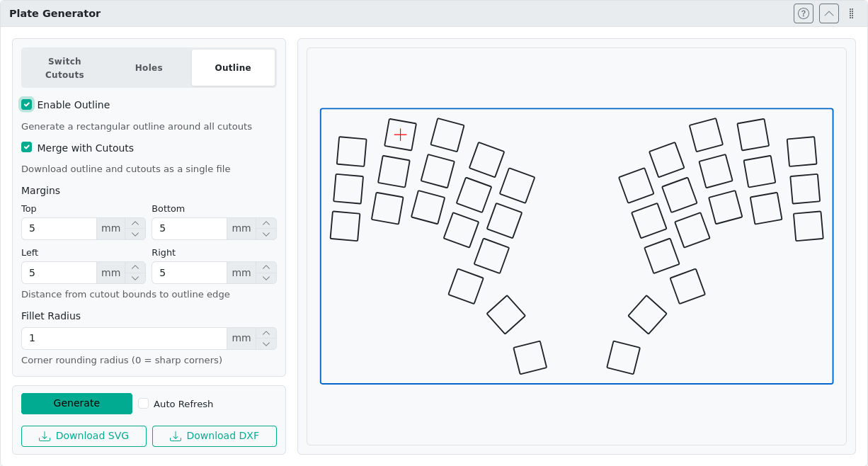Switch to the Switch Cutouts tab

tap(64, 68)
